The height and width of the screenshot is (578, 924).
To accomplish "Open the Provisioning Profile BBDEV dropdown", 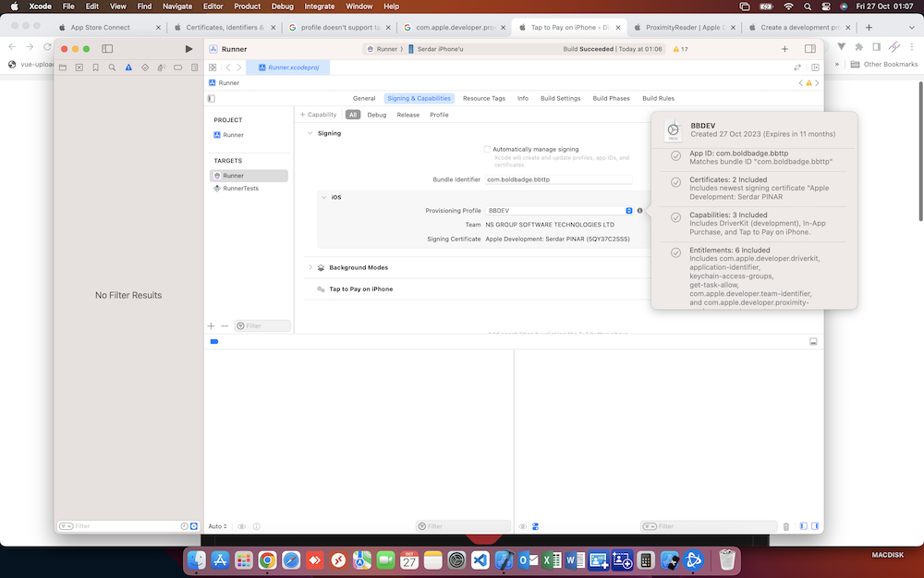I will 559,211.
